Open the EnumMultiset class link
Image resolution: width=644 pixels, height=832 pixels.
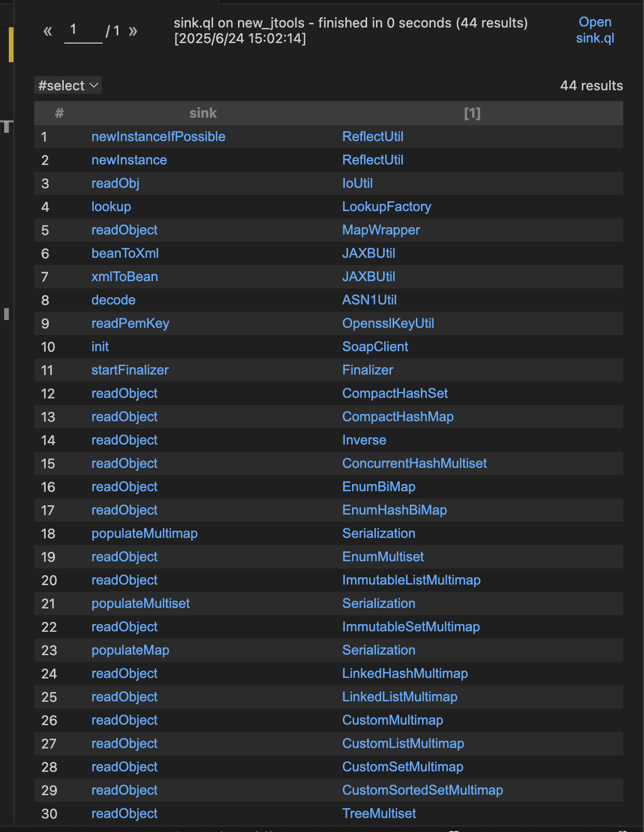(x=383, y=557)
